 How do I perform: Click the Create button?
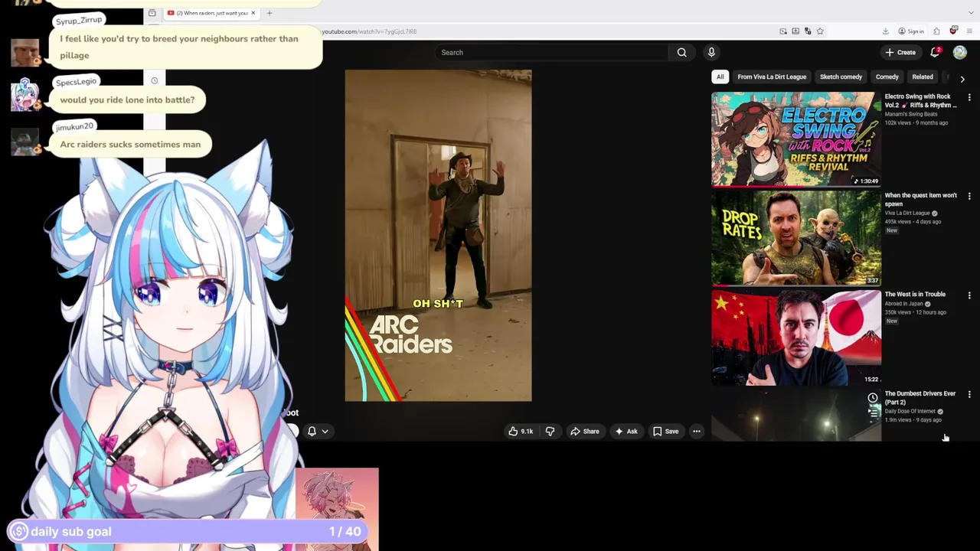[x=900, y=52]
